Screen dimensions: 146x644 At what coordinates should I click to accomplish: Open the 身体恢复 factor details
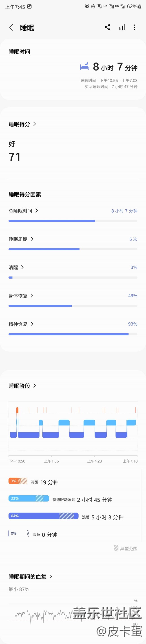pyautogui.click(x=32, y=295)
